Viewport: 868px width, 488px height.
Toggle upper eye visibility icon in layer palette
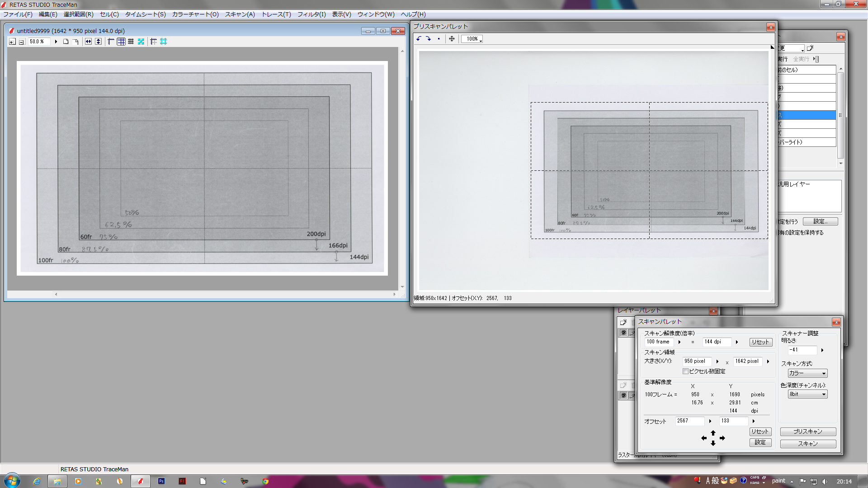point(623,333)
